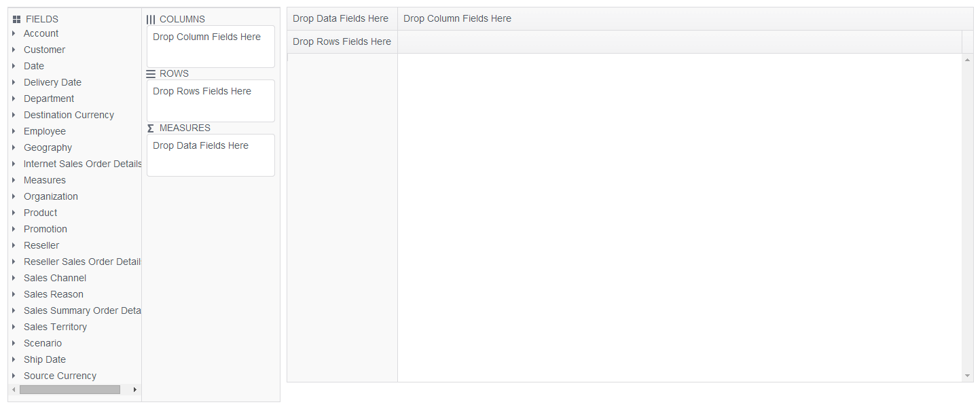The width and height of the screenshot is (980, 411).
Task: Click the Drop Column Fields Here zone
Action: coord(211,46)
